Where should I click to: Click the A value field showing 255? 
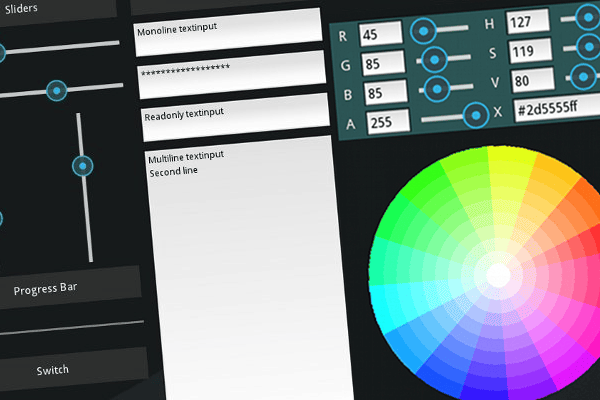(x=389, y=123)
